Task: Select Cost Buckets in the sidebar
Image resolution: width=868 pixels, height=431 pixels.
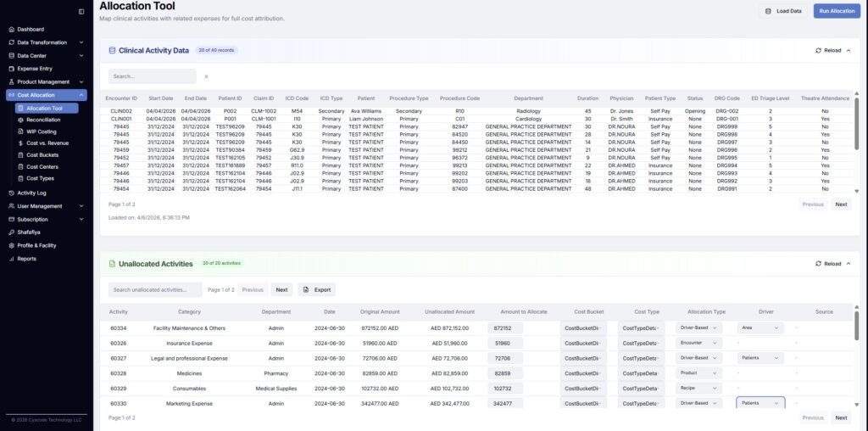Action: (x=42, y=155)
